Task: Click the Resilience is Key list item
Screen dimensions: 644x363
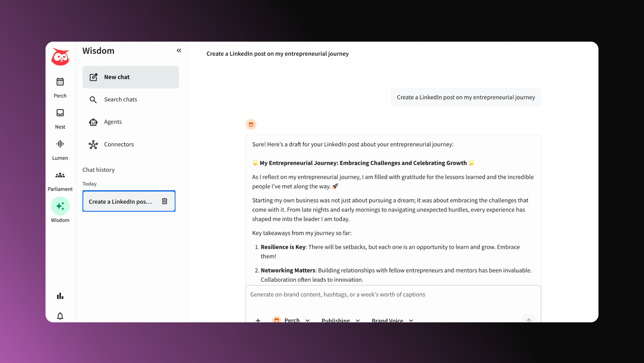Action: pyautogui.click(x=390, y=252)
